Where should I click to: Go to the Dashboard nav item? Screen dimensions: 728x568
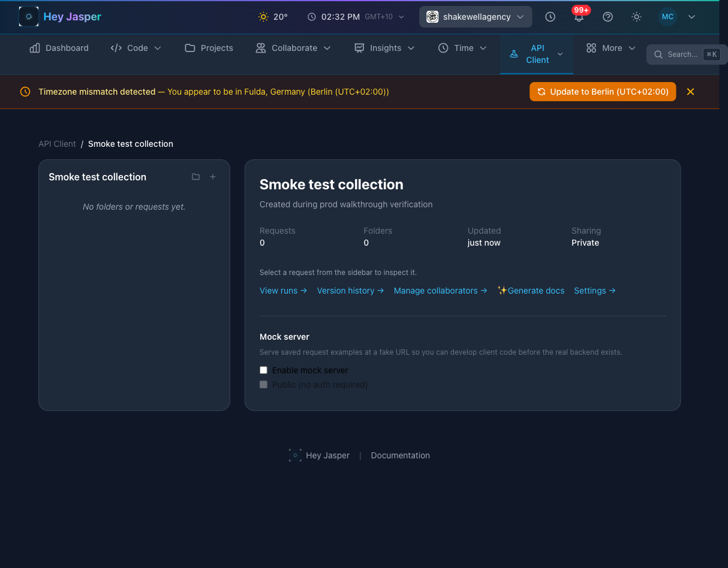(59, 48)
